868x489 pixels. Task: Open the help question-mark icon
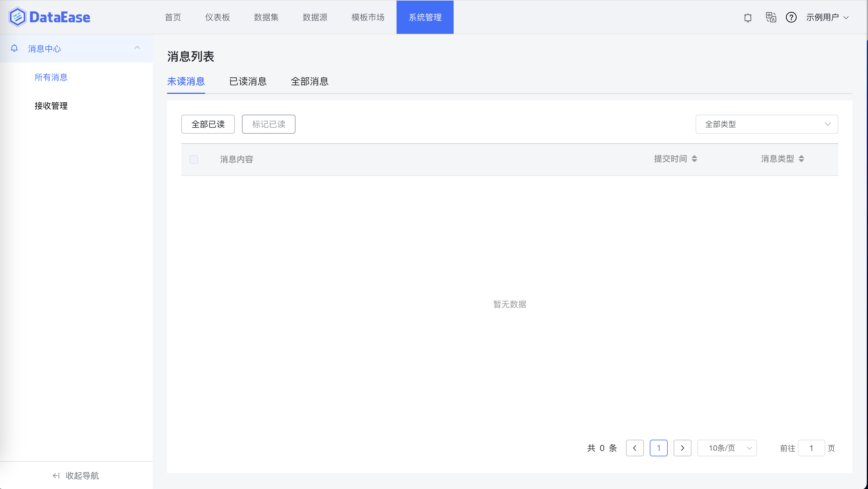click(x=791, y=17)
